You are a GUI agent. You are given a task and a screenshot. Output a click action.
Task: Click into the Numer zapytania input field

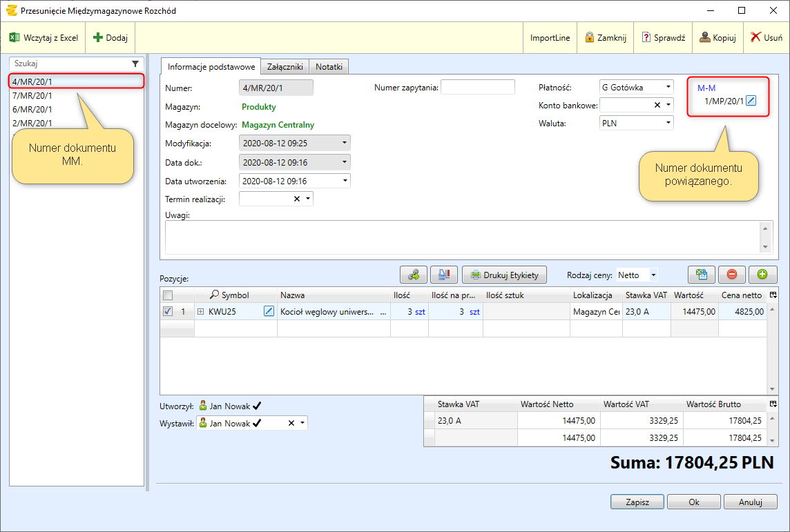coord(477,88)
